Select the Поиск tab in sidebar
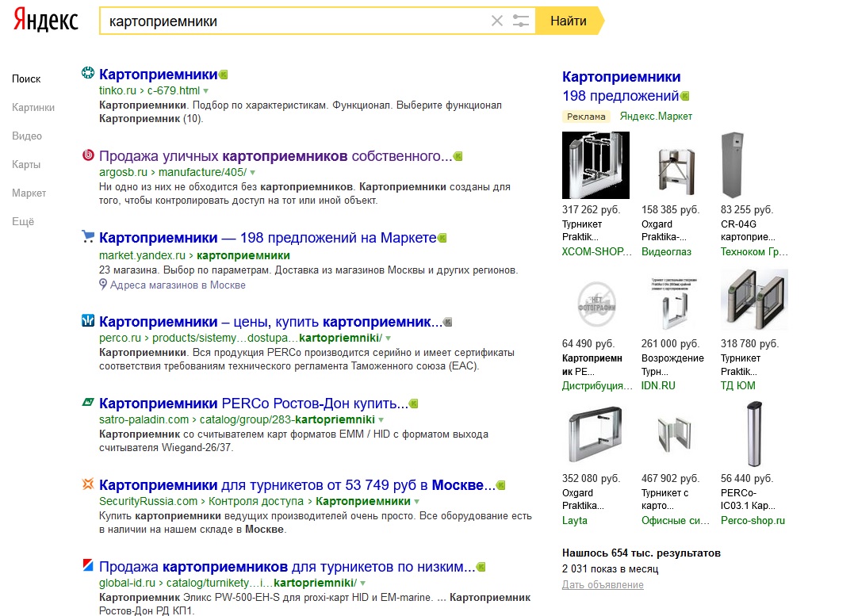854x616 pixels. pos(26,79)
